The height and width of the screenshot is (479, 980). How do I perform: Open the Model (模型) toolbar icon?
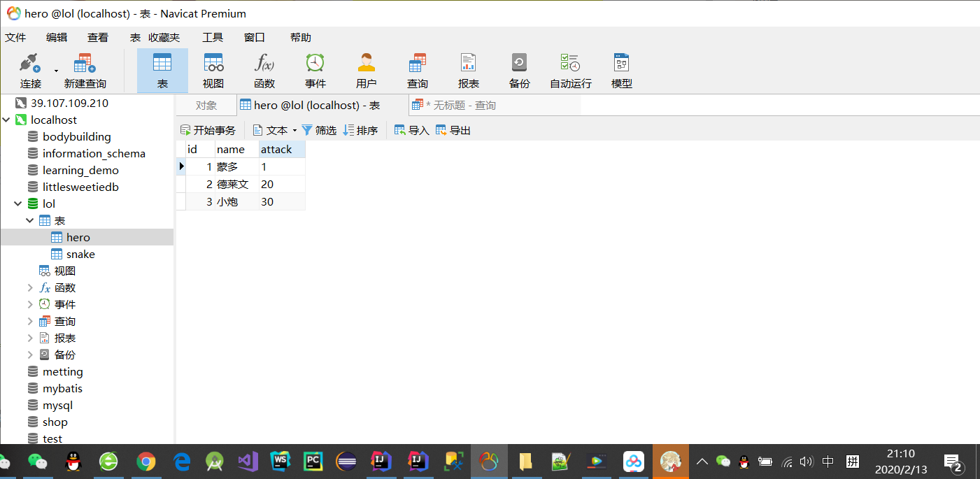pos(621,63)
